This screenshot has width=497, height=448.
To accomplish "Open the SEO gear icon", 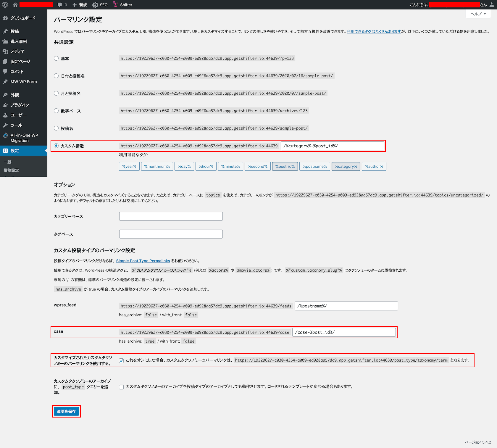I will 95,5.
